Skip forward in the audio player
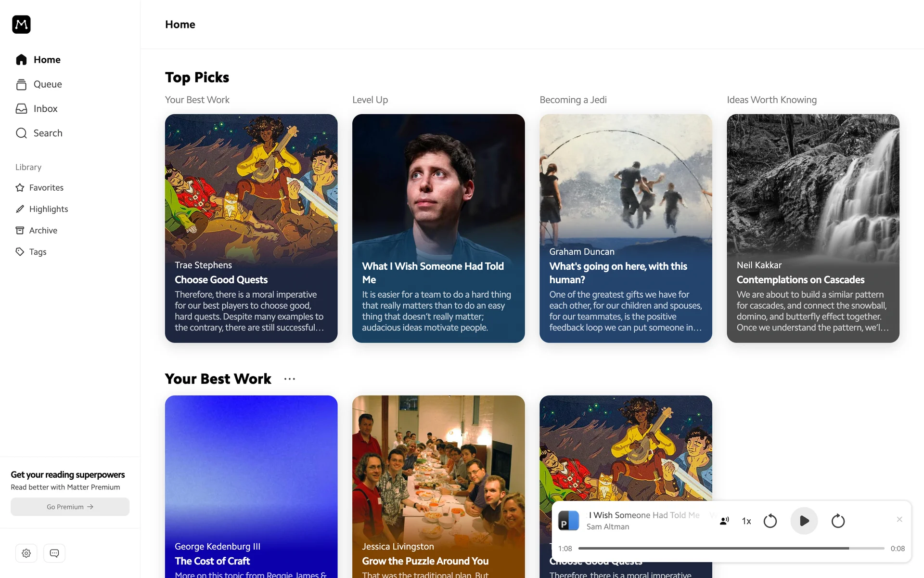This screenshot has width=924, height=578. click(x=838, y=521)
